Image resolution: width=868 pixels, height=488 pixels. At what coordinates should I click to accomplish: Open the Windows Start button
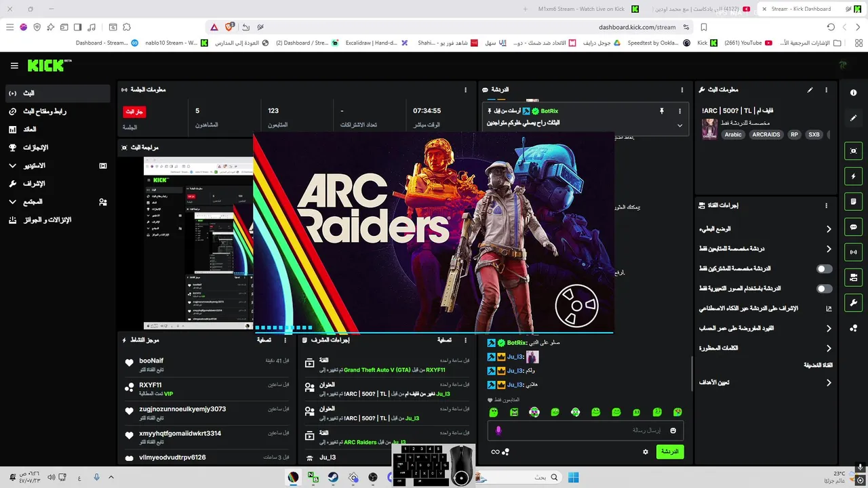(x=573, y=477)
